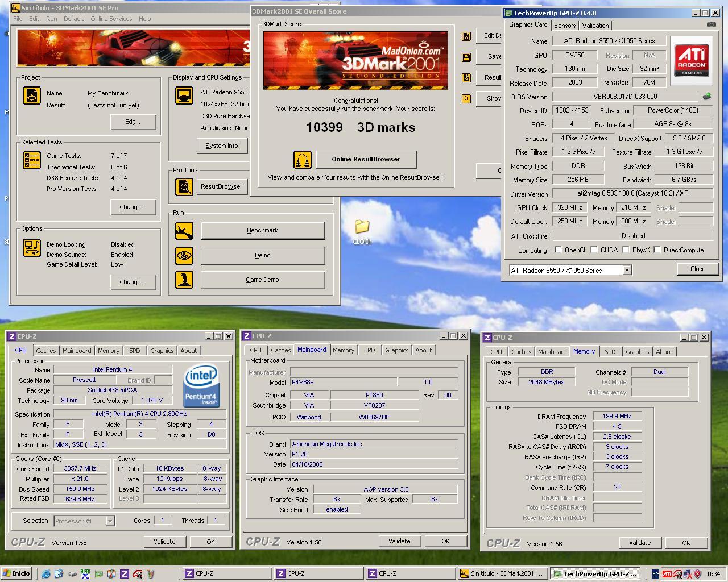The height and width of the screenshot is (582, 728).
Task: Click the Online ResultBrowser globe icon
Action: tap(303, 160)
